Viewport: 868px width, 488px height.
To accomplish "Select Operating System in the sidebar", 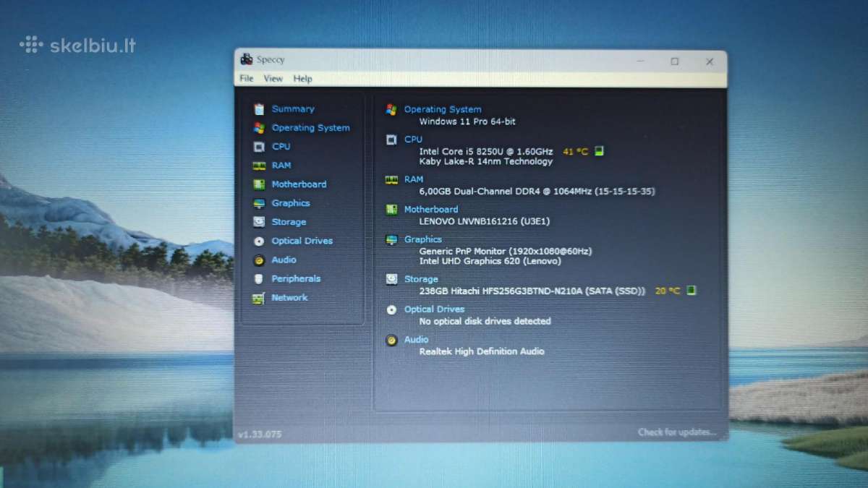I will click(310, 128).
